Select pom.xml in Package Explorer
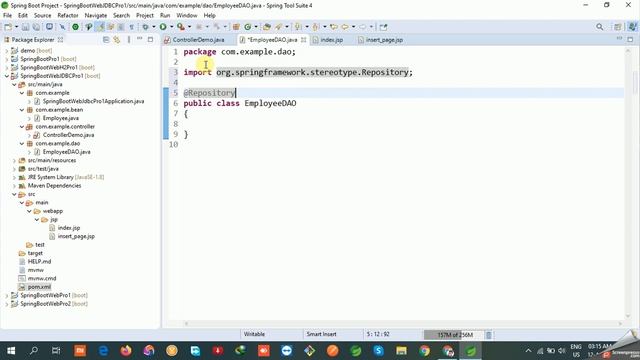This screenshot has width=640, height=360. pos(39,287)
